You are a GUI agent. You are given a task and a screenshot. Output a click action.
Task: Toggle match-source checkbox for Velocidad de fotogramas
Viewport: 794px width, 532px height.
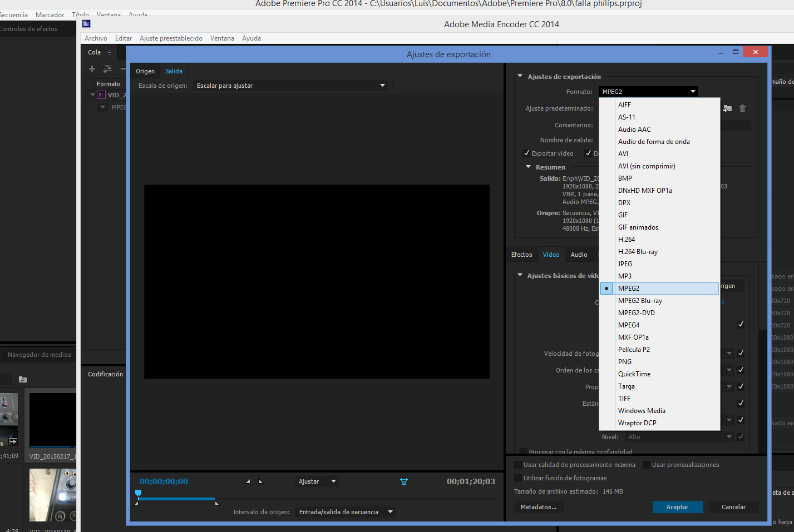(741, 353)
